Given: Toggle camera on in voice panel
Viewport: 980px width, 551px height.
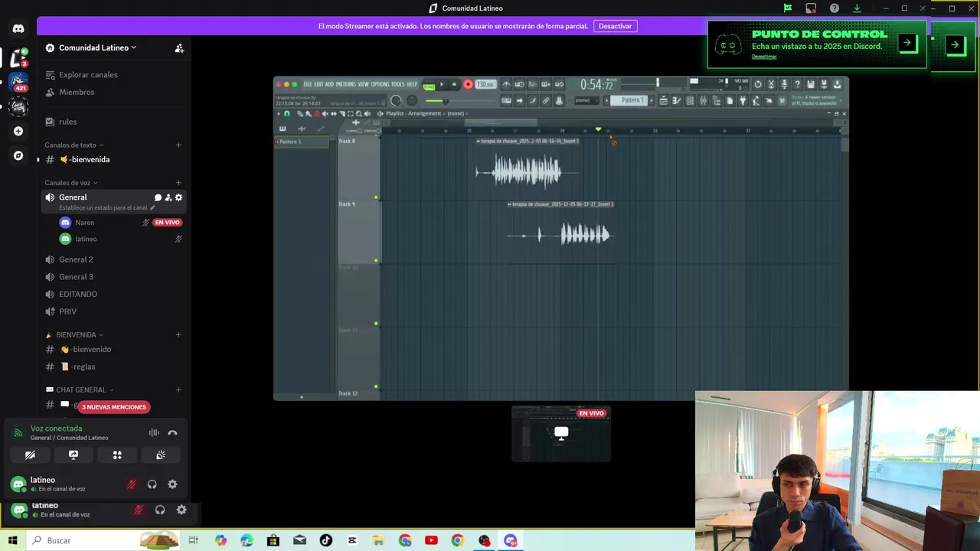Looking at the screenshot, I should coord(30,455).
